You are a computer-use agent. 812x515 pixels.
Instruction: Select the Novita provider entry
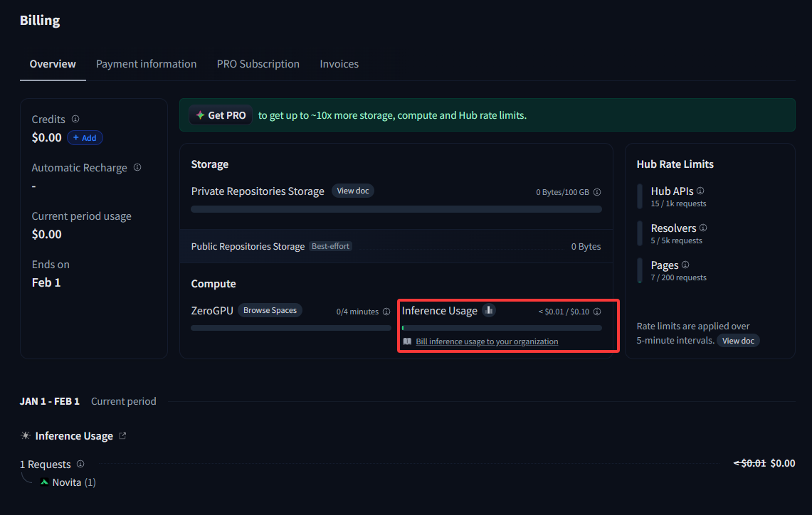tap(68, 482)
